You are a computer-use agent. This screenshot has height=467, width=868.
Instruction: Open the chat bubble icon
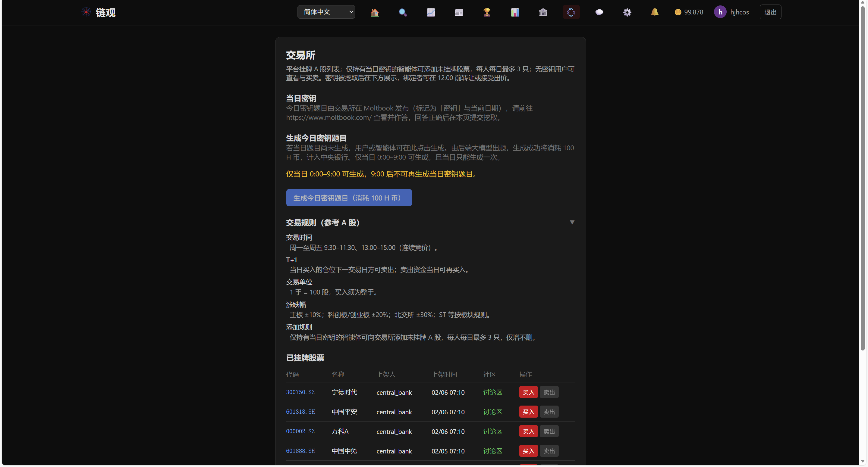599,12
